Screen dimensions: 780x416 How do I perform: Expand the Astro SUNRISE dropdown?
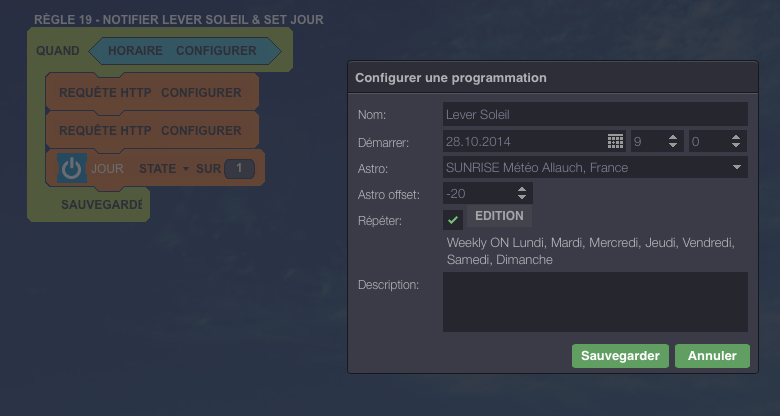click(737, 168)
